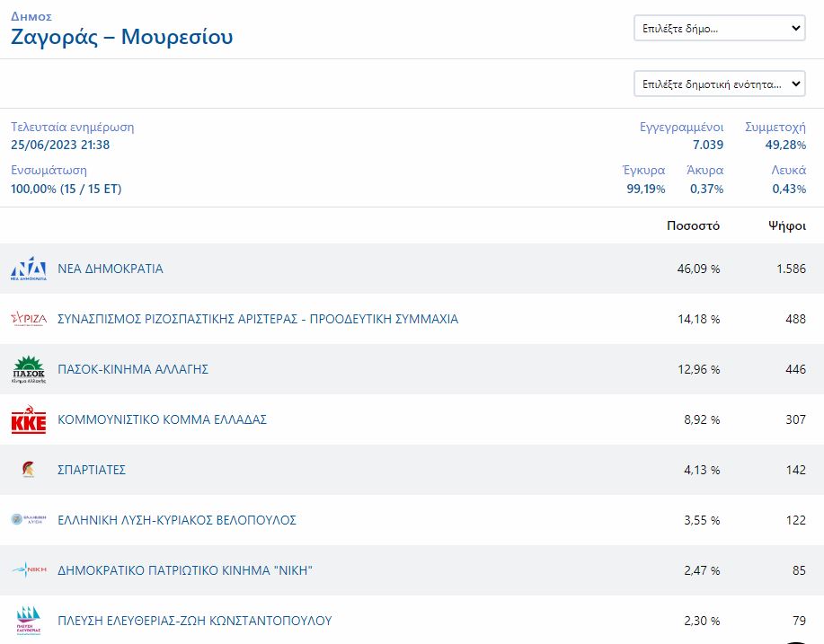Viewport: 824px width, 644px height.
Task: Open the ΝΕΑ ΔΗΜΟΚΡΑΤΙΑ party name link
Action: click(x=111, y=269)
